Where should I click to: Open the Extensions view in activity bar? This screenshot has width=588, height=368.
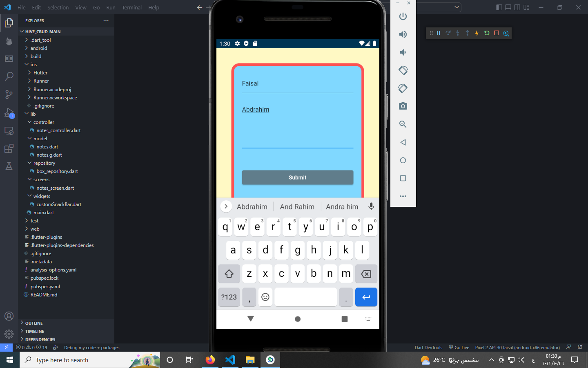pyautogui.click(x=9, y=148)
